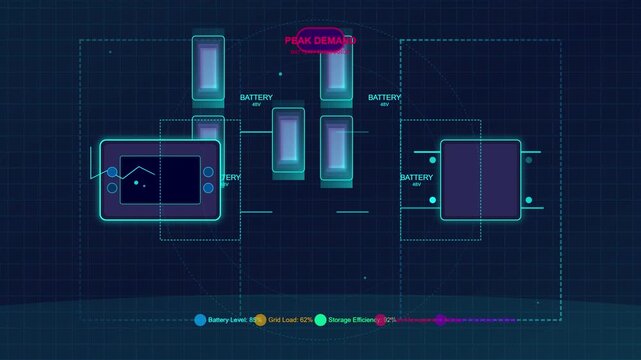Click the 'Grid Load: 62%' status text
Image resolution: width=641 pixels, height=360 pixels.
290,320
